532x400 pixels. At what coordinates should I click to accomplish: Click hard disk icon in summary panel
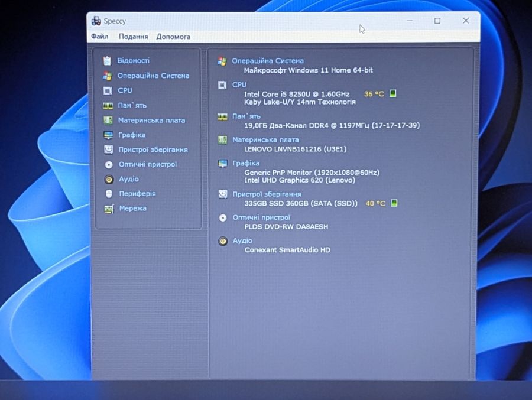point(223,194)
